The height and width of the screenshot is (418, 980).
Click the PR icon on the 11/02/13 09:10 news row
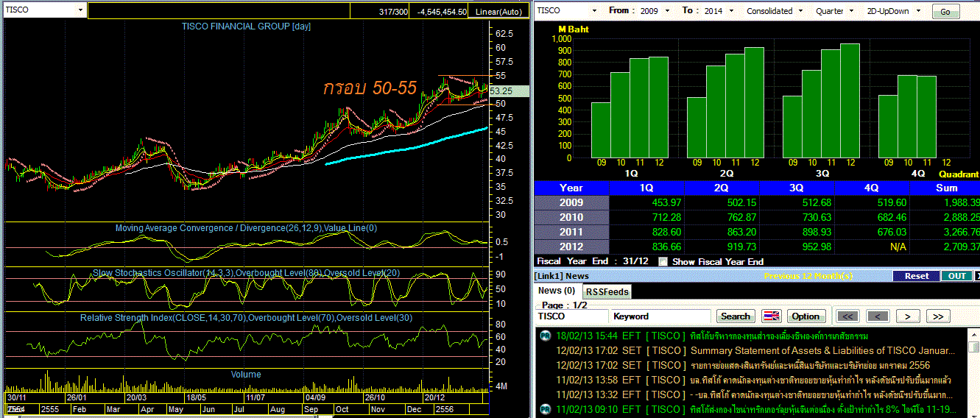(x=544, y=409)
